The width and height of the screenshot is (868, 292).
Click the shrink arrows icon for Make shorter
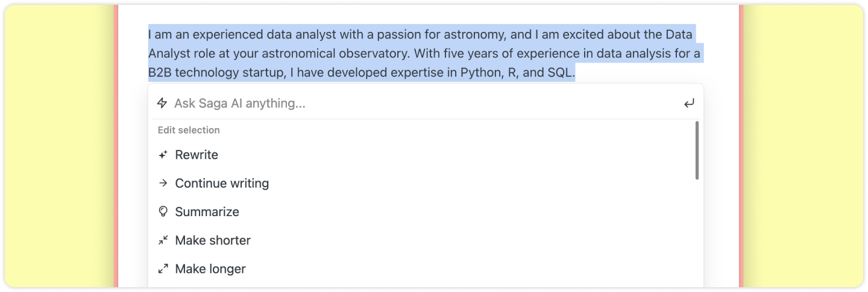click(x=162, y=240)
